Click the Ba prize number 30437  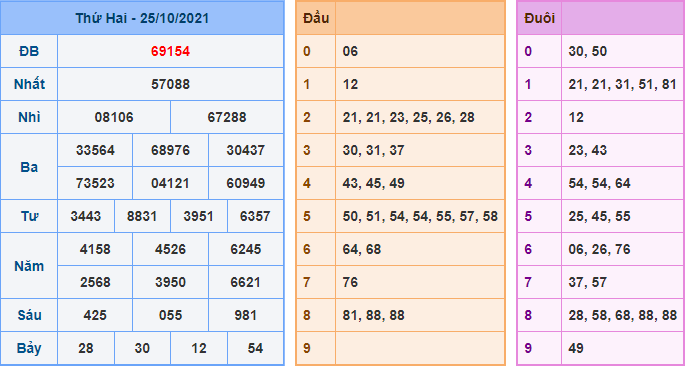[x=246, y=150]
